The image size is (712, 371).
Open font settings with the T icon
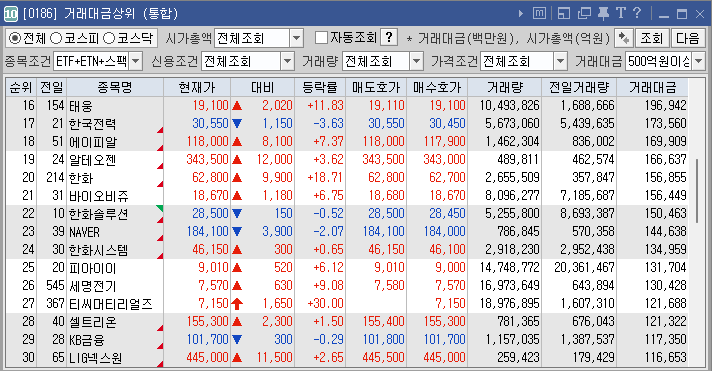point(620,13)
